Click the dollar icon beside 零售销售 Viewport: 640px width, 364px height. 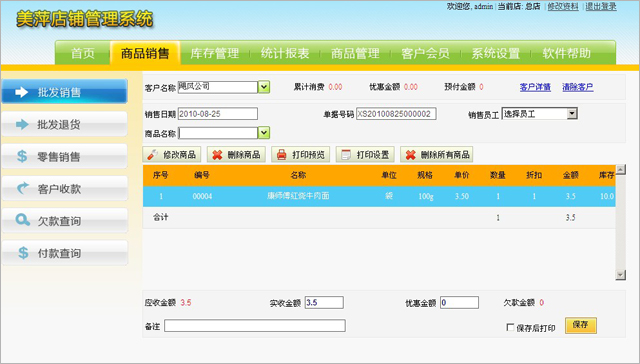pyautogui.click(x=22, y=156)
